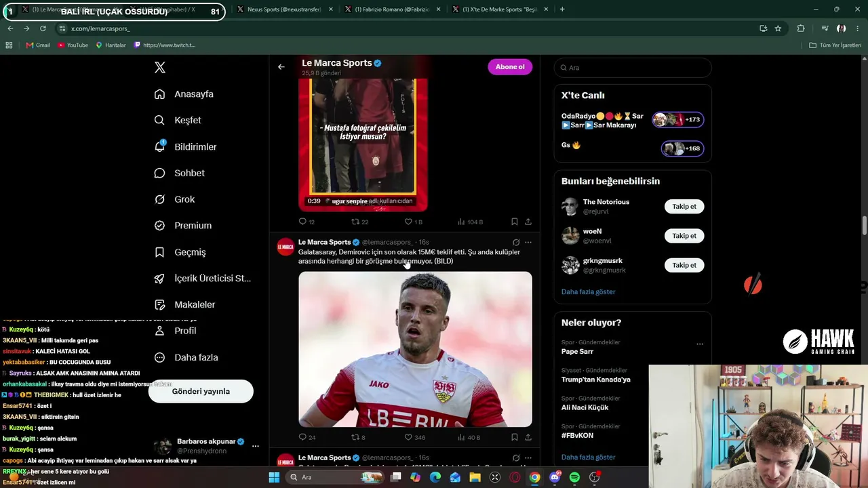Share the Demirovic post
This screenshot has width=868, height=488.
point(528,437)
